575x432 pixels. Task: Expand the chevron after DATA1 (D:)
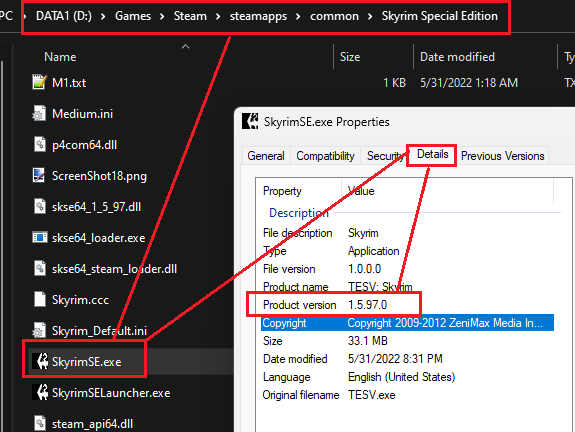pos(103,16)
